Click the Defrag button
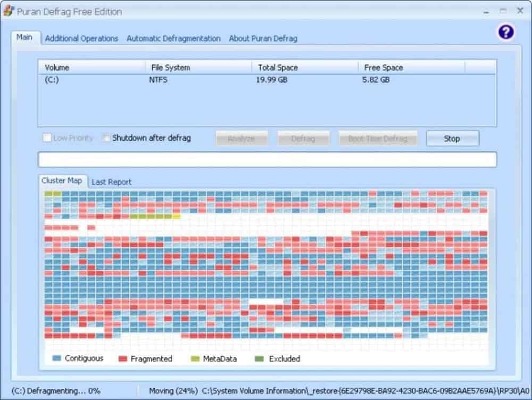This screenshot has height=400, width=532. pyautogui.click(x=303, y=138)
